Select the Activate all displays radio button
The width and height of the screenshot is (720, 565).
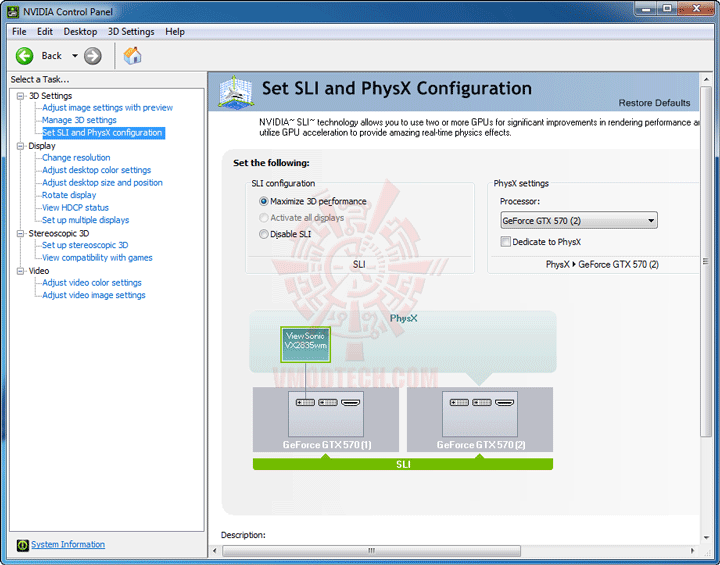(264, 217)
